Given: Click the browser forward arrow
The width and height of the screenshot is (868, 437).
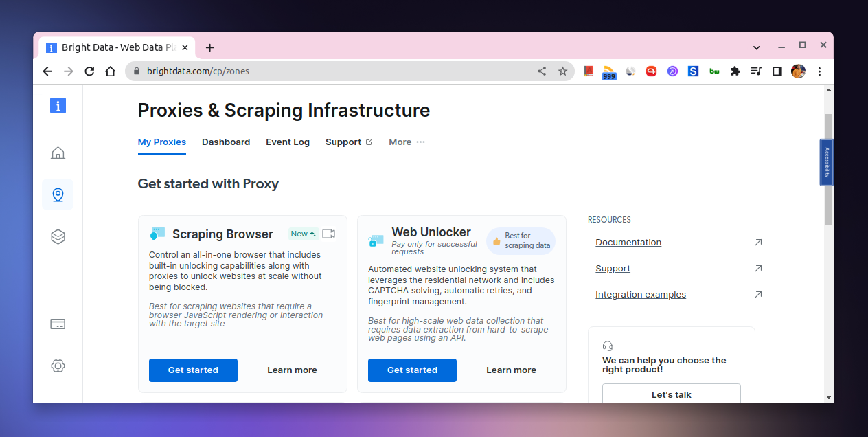Looking at the screenshot, I should coord(68,71).
